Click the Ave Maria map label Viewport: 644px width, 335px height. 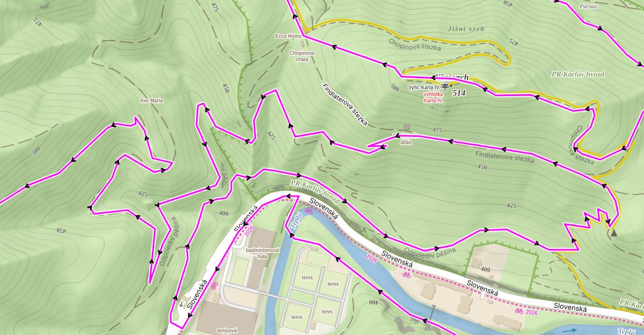click(151, 101)
